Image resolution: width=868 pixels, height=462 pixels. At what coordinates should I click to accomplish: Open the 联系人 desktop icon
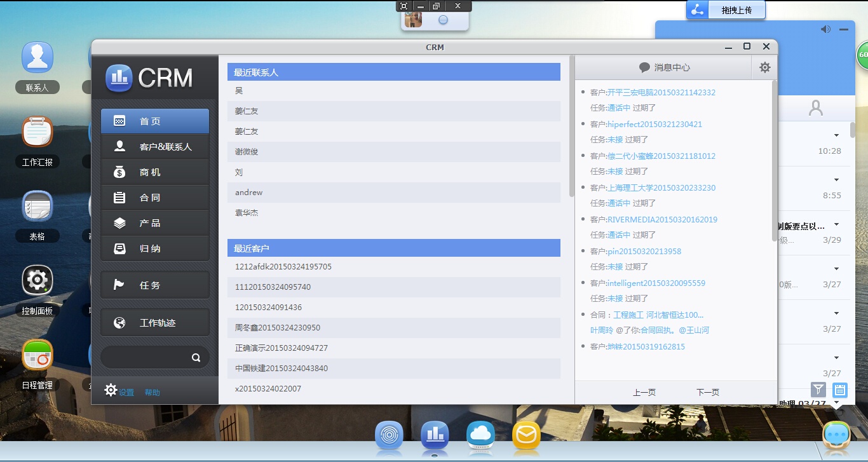point(37,58)
